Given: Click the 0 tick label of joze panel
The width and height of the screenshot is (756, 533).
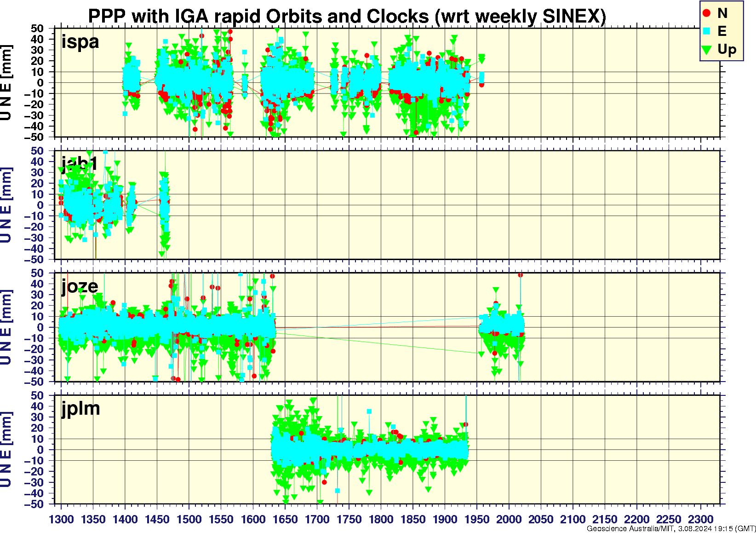Looking at the screenshot, I should 40,328.
